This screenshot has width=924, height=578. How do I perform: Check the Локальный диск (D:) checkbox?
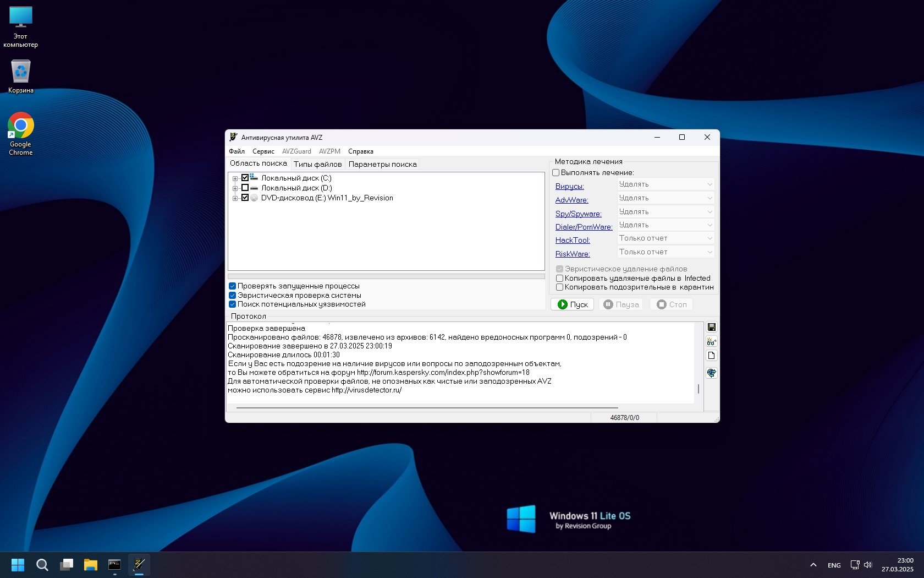click(x=245, y=188)
